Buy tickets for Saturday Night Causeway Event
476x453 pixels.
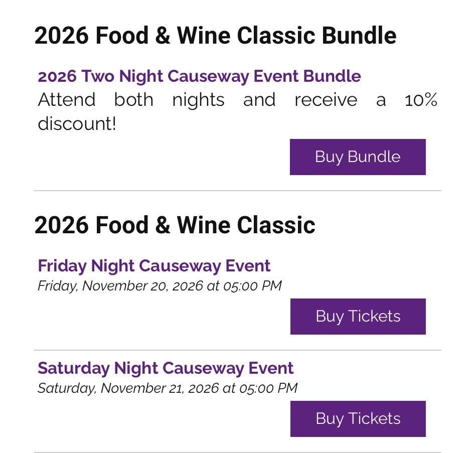[x=358, y=419]
